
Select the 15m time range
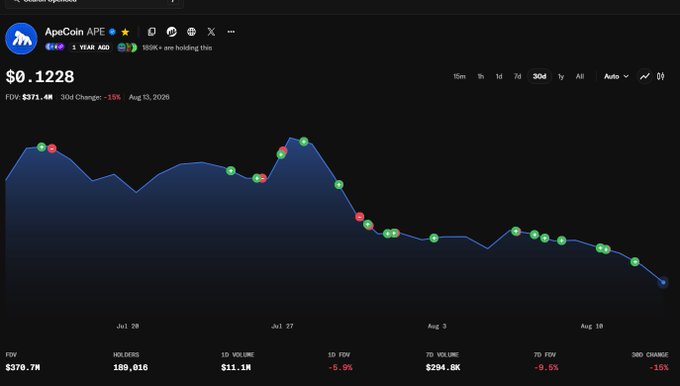459,76
